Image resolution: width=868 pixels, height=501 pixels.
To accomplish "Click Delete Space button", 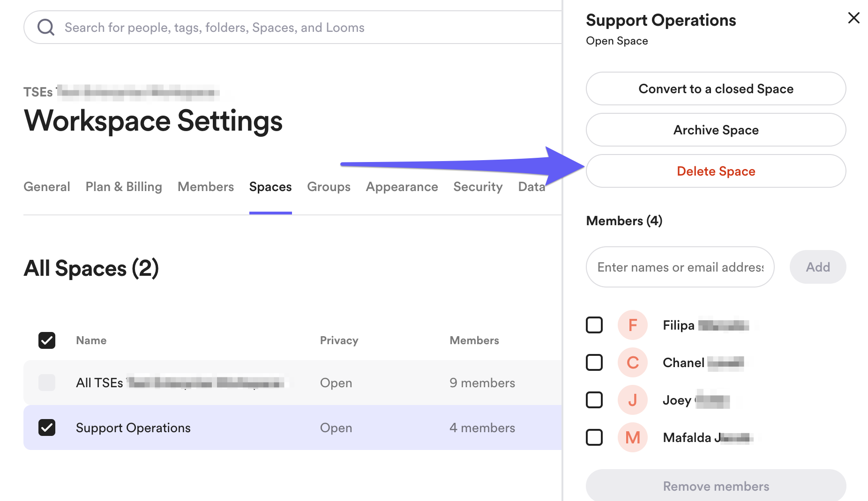I will 716,171.
